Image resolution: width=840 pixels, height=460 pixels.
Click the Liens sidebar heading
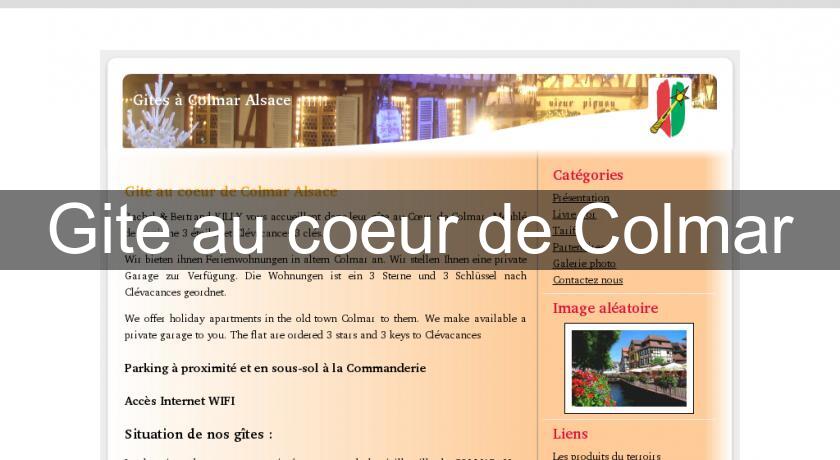tap(570, 434)
